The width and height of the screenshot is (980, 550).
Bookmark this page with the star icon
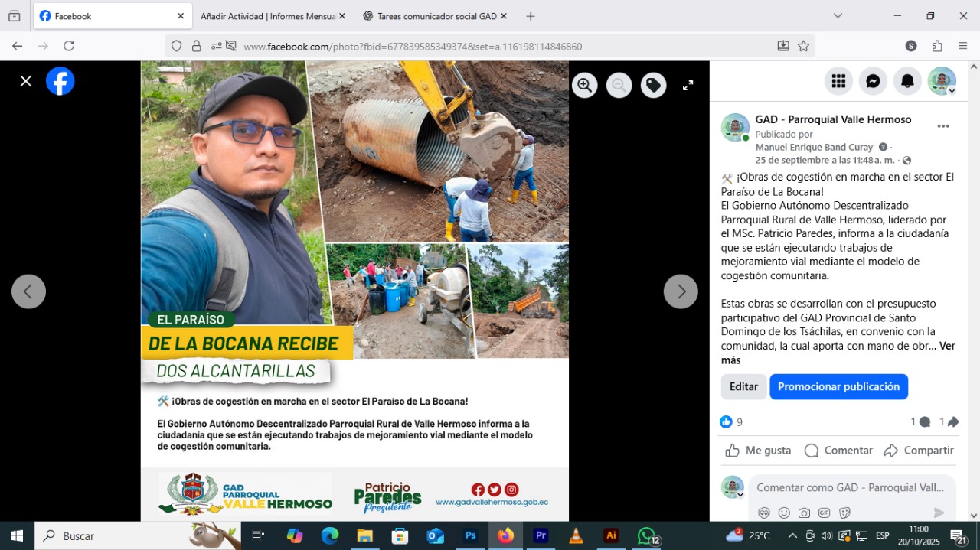tap(803, 46)
